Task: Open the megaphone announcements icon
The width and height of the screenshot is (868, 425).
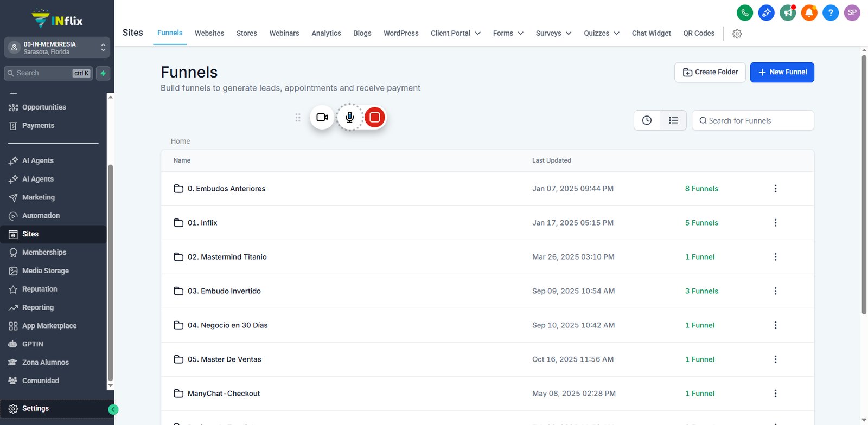Action: [788, 12]
